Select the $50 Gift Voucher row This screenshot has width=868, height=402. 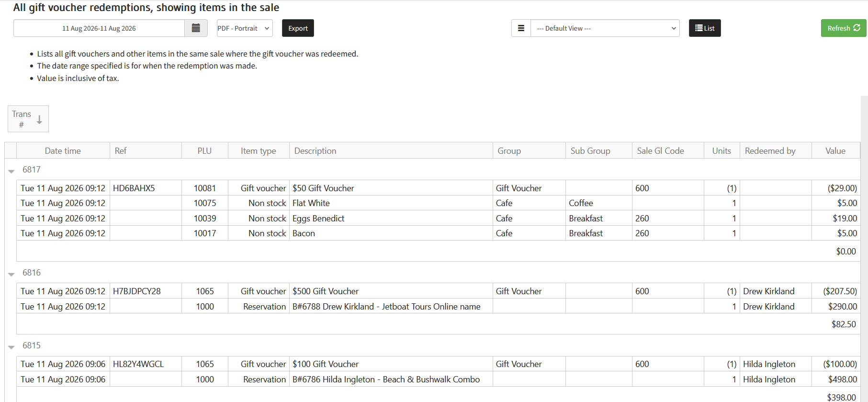point(438,188)
